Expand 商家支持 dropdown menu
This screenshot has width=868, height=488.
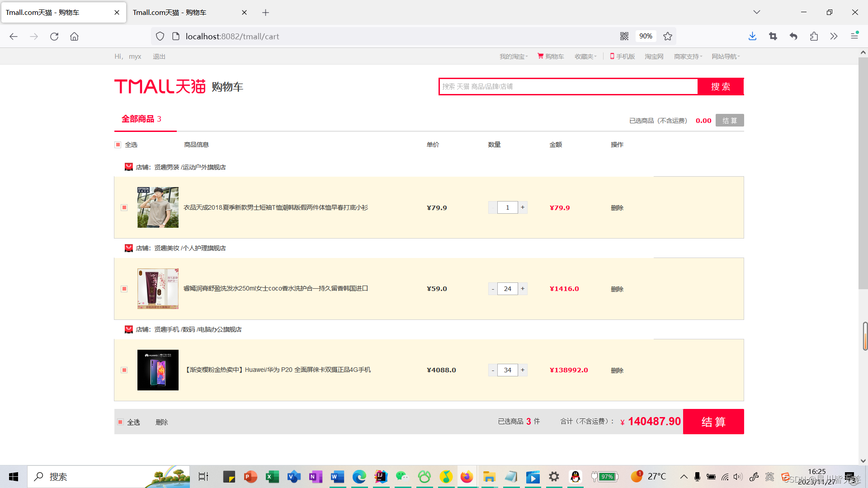click(688, 56)
